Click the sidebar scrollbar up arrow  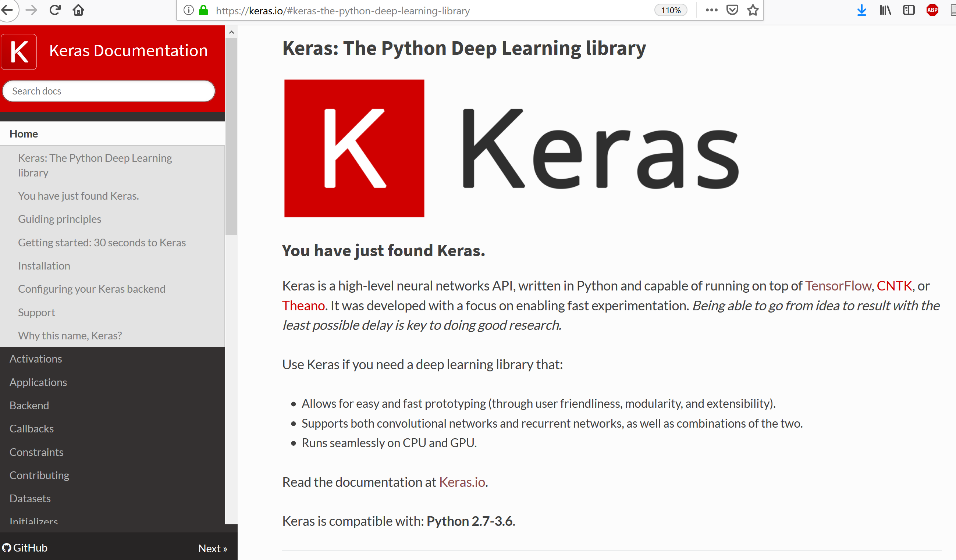(231, 32)
